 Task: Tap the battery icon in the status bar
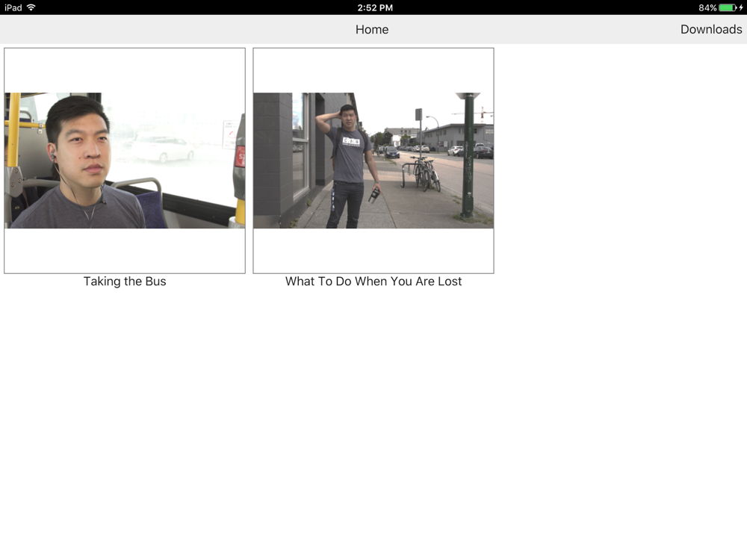coord(728,7)
